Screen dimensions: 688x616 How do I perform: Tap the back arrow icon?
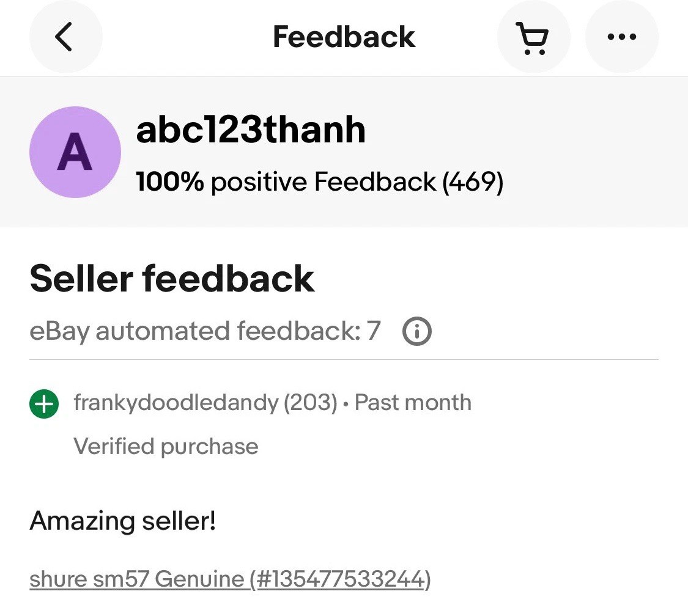coord(65,37)
